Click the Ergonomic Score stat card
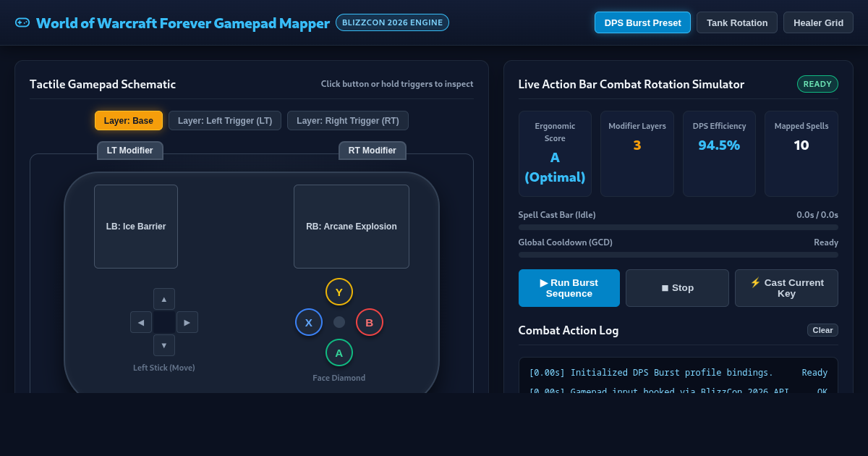This screenshot has height=456, width=868. 555,153
